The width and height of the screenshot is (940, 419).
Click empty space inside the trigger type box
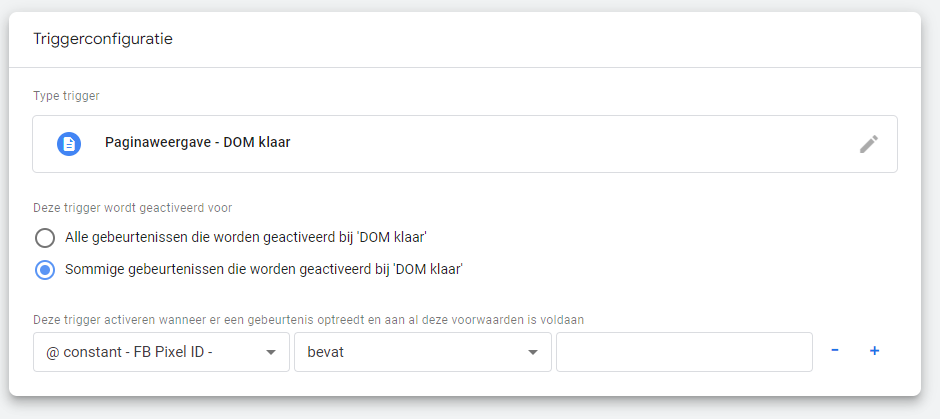coord(560,144)
